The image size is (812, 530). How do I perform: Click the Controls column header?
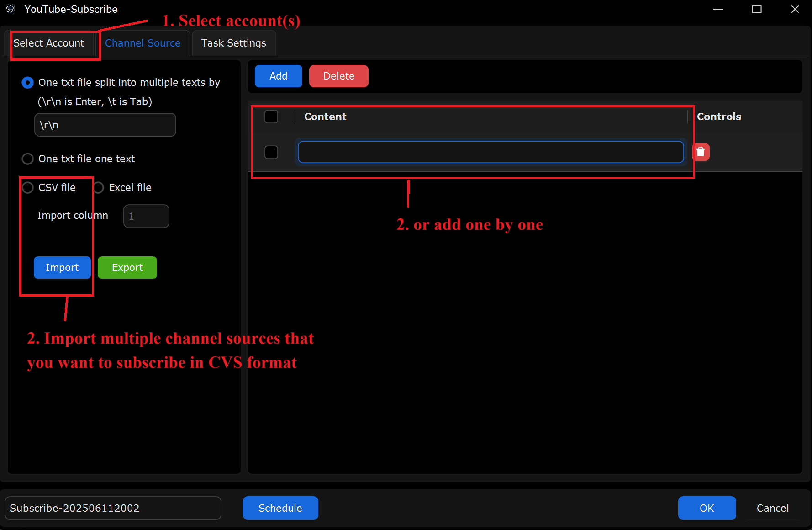coord(719,117)
